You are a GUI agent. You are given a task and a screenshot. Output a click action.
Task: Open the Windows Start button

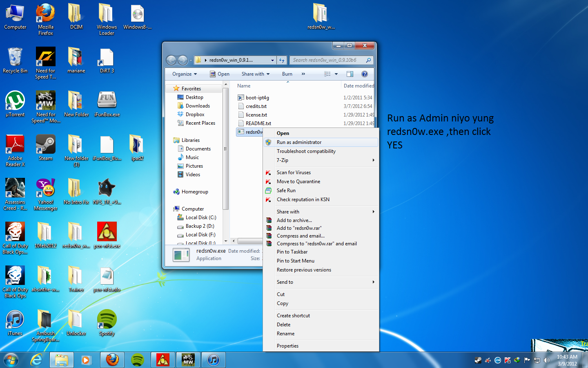pyautogui.click(x=11, y=360)
